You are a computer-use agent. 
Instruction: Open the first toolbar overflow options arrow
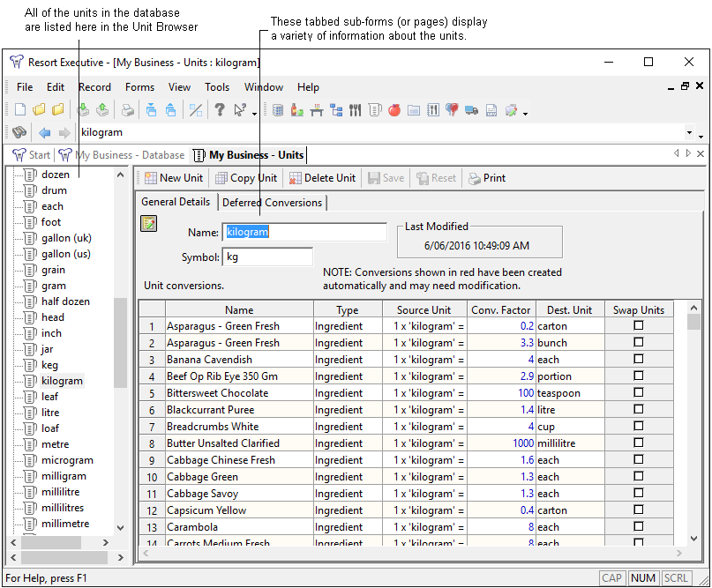point(254,114)
